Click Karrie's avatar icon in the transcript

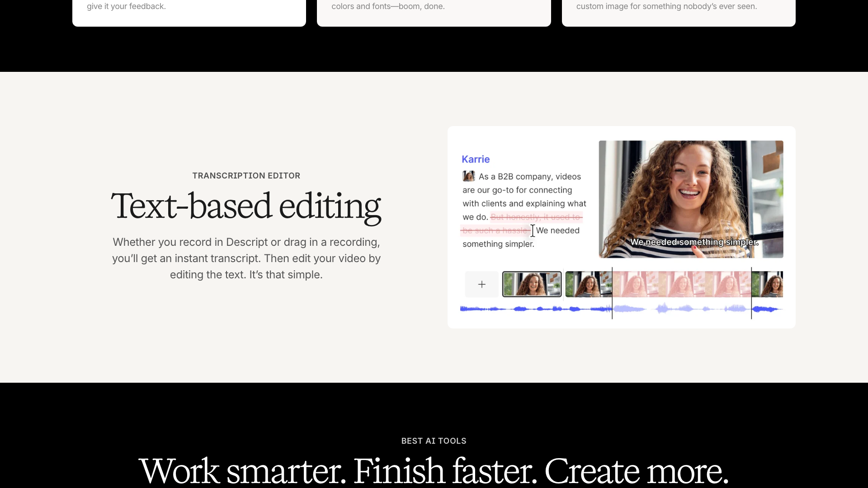(x=468, y=176)
